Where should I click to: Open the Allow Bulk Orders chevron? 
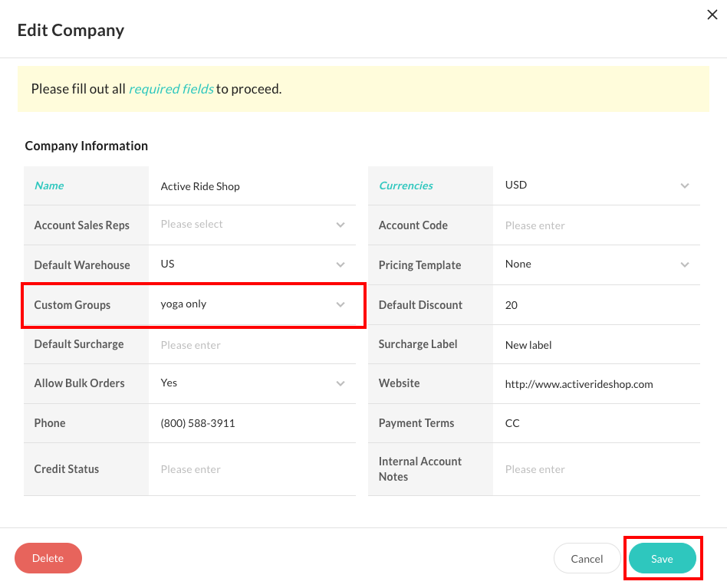tap(340, 383)
